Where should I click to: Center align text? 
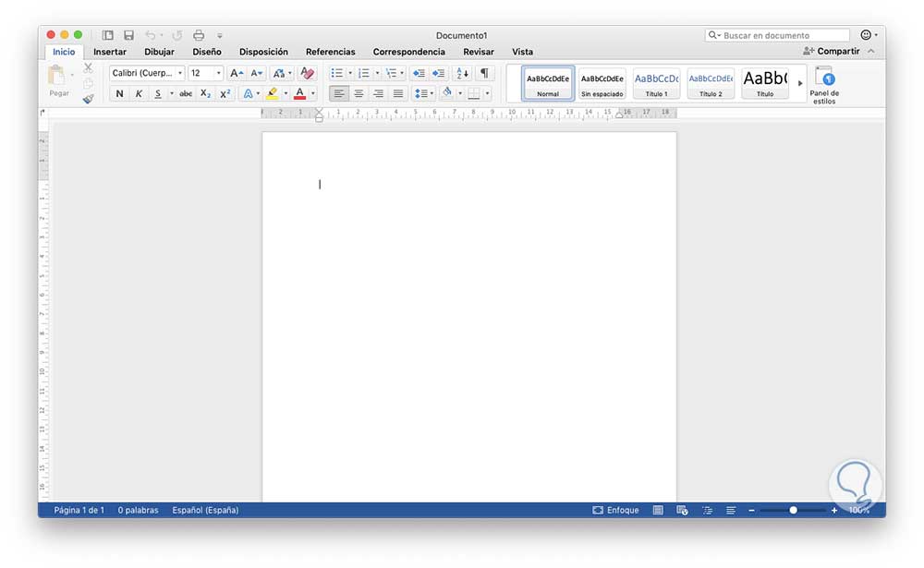(x=359, y=93)
